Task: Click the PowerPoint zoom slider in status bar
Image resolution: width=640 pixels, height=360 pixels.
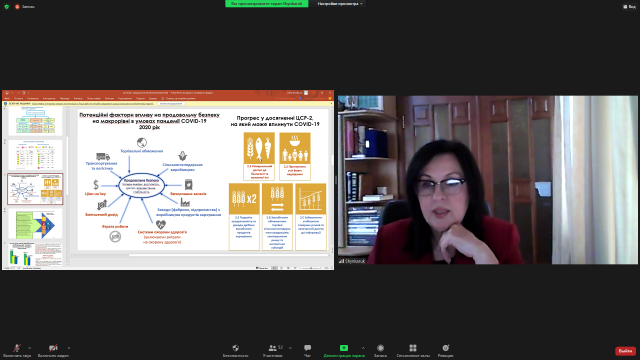Action: click(311, 268)
